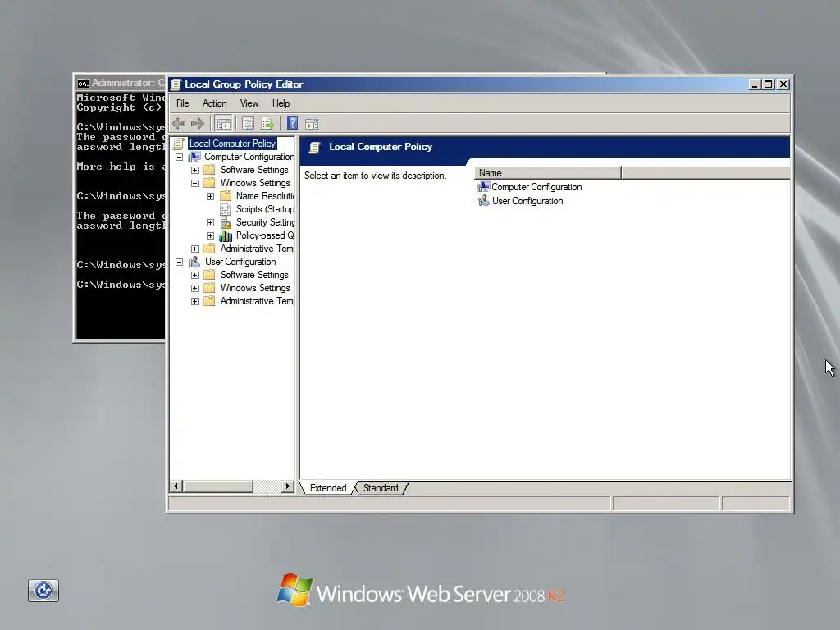This screenshot has width=840, height=630.
Task: Click the tree pane scroll-left arrow
Action: 176,486
